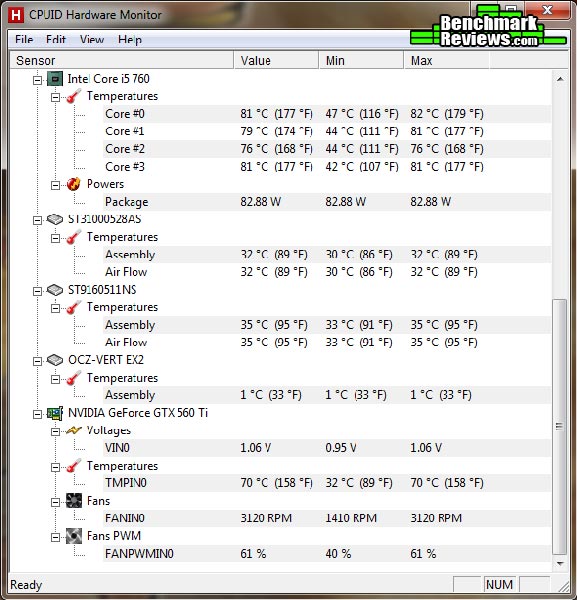
Task: Select the Core #3 row
Action: pos(327,166)
